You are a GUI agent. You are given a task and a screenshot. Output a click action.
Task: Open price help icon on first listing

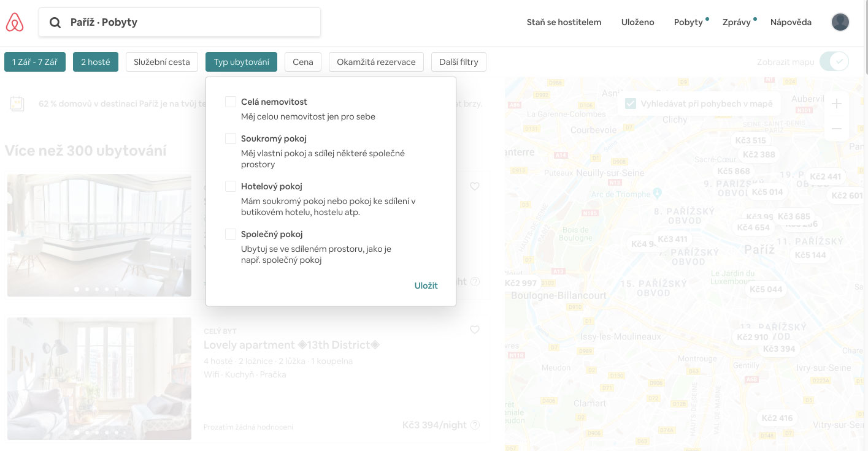pyautogui.click(x=475, y=282)
